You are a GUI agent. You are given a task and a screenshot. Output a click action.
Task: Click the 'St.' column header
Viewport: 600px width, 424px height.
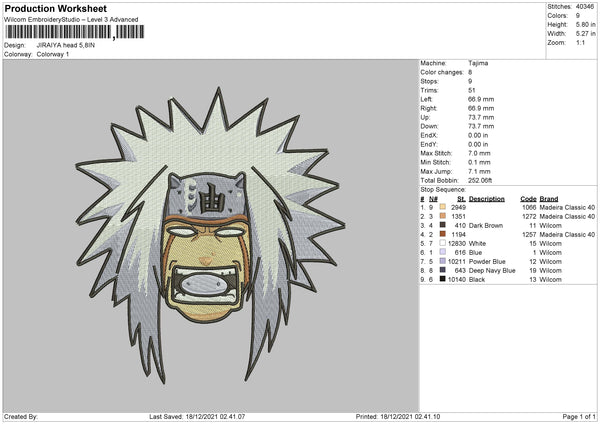tap(461, 199)
